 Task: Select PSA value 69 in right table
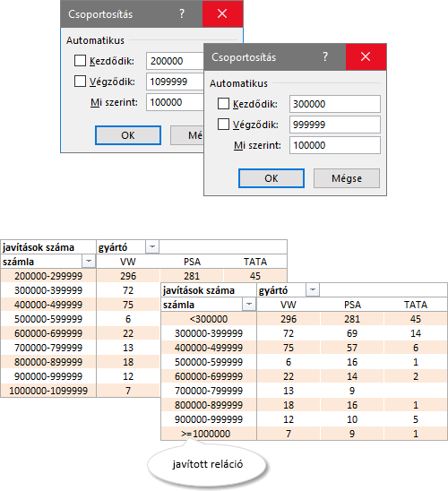[x=352, y=333]
